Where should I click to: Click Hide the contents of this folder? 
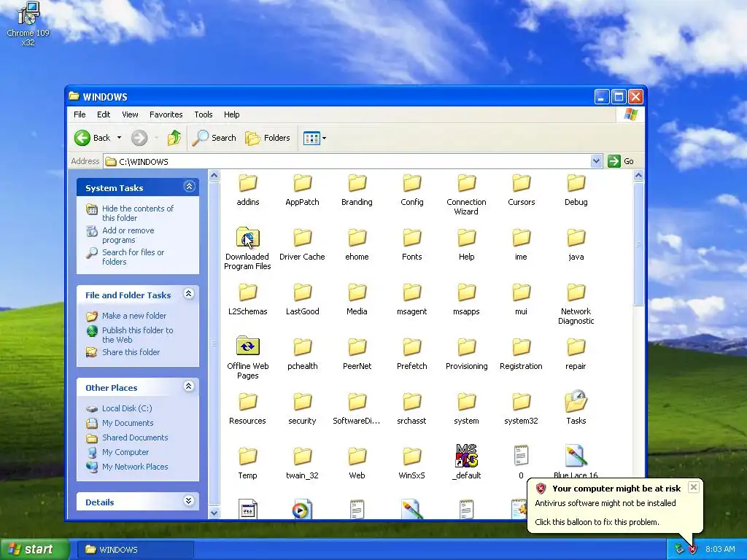coord(138,213)
